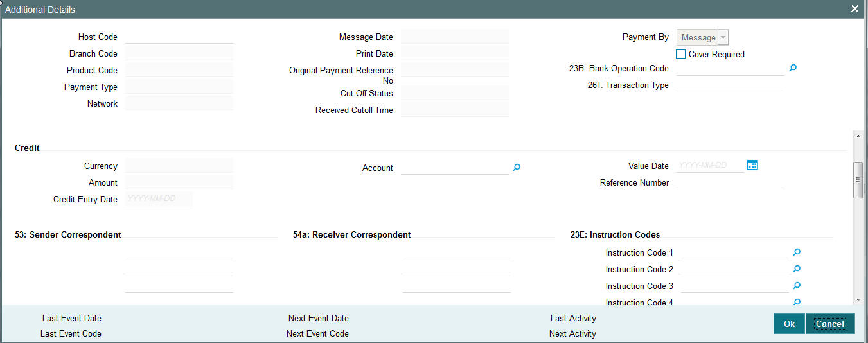Viewport: 868px width, 343px height.
Task: Click the Credit Currency field
Action: [x=179, y=166]
